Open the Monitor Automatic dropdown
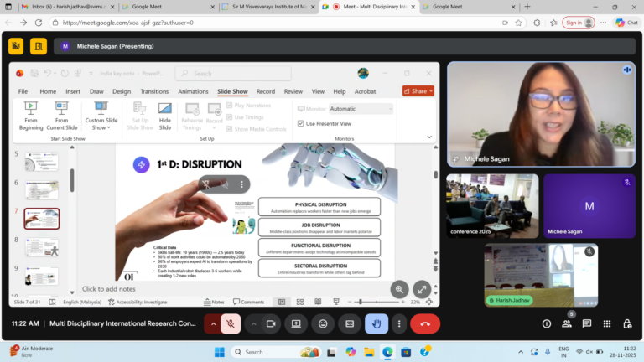 (361, 109)
